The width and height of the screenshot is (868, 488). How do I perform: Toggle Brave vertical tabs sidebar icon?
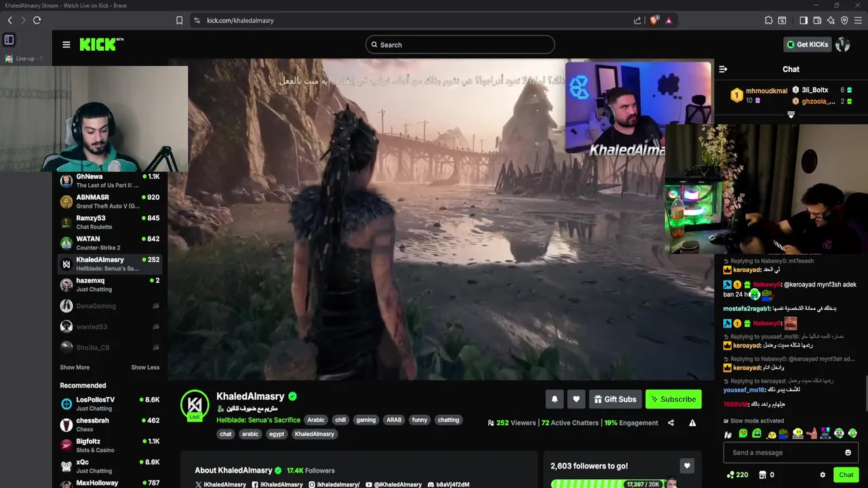pyautogui.click(x=9, y=40)
